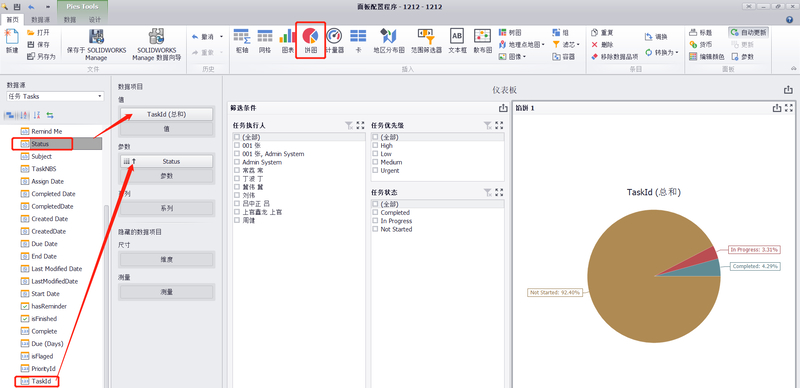Insert a 网格 grid item
The image size is (800, 388).
265,41
